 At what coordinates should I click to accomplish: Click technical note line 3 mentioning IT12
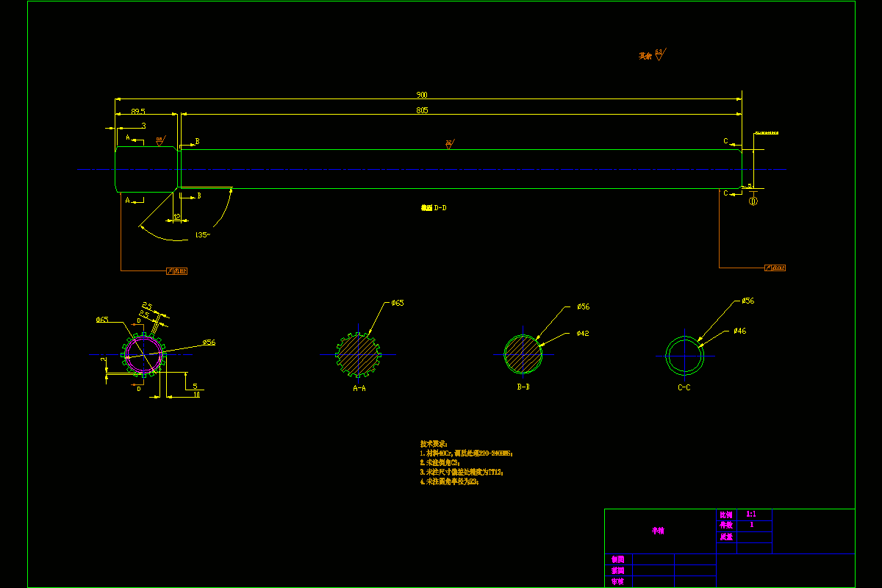(462, 473)
